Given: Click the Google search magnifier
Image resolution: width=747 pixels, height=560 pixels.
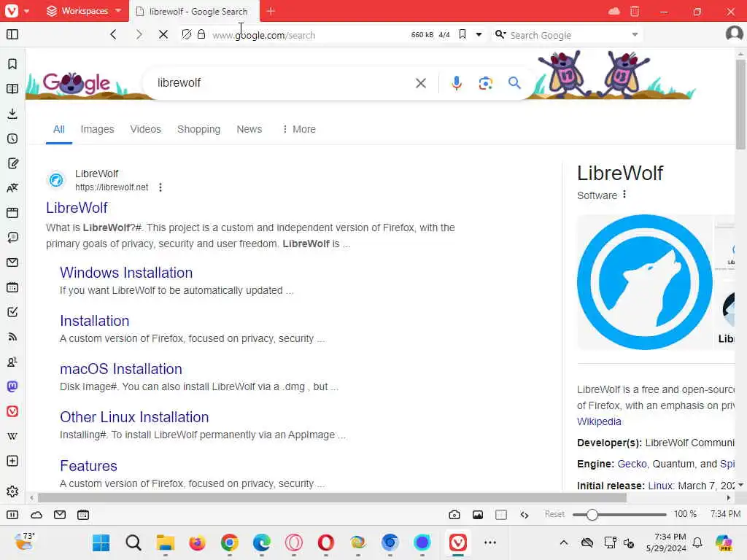Looking at the screenshot, I should tap(514, 83).
